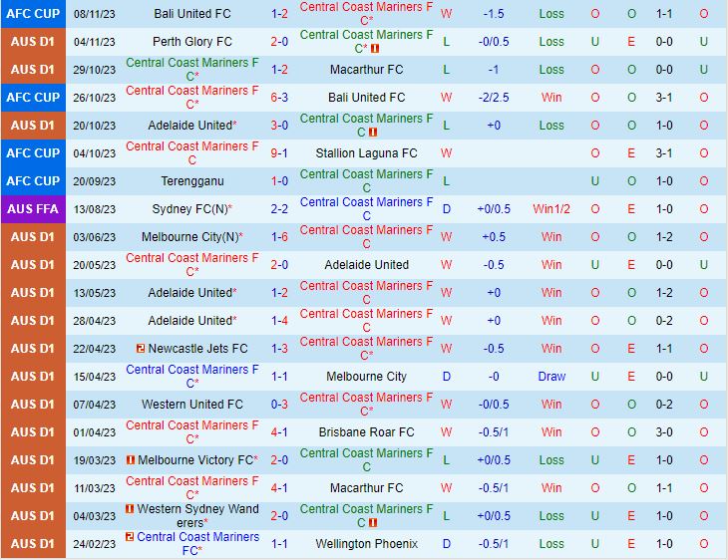The width and height of the screenshot is (728, 560).
Task: Open Wellington Phoenix team link
Action: click(x=366, y=544)
